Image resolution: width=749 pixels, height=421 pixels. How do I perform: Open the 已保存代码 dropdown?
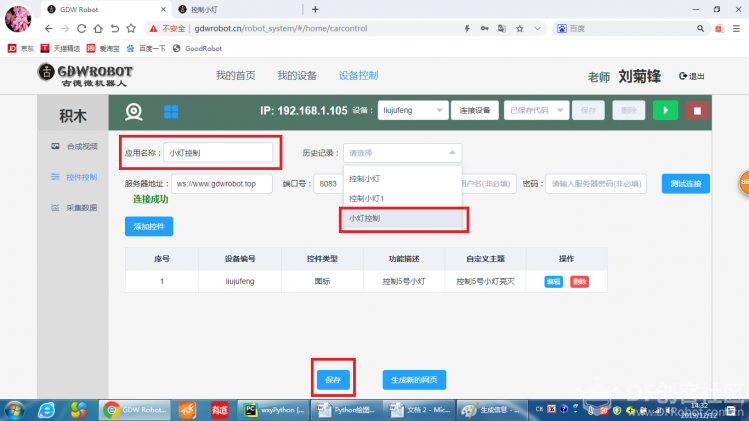pos(536,110)
